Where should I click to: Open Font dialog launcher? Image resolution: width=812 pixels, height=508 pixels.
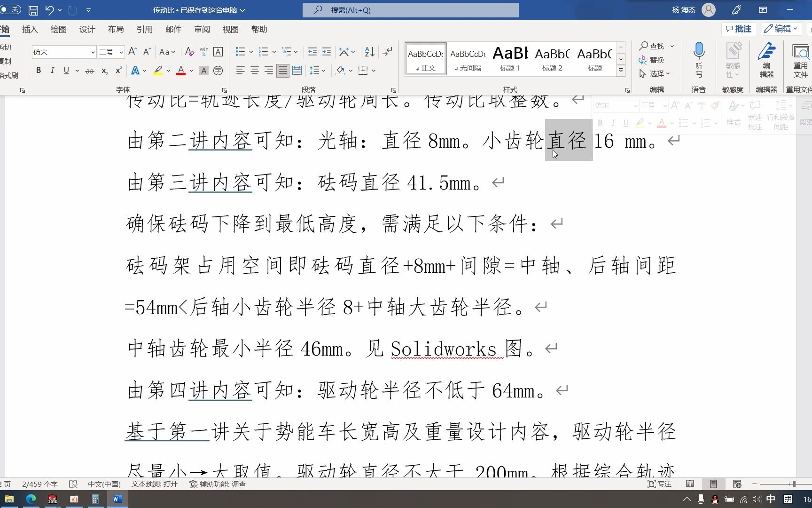pyautogui.click(x=225, y=90)
